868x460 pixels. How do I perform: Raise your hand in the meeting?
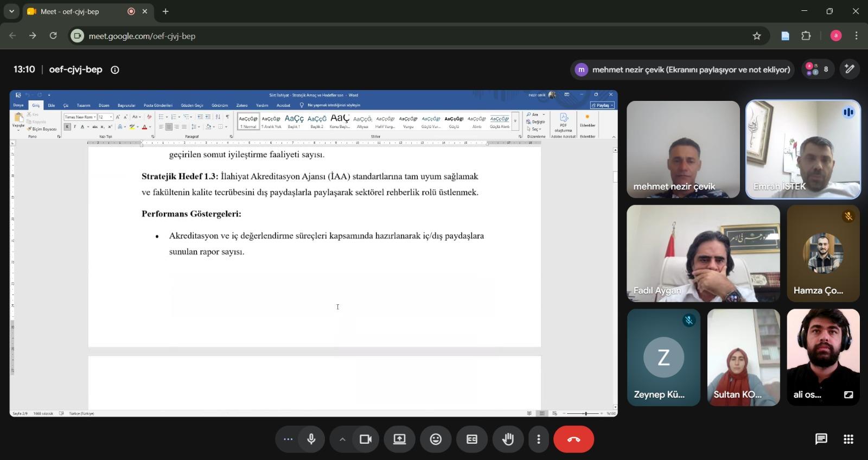[x=508, y=439]
